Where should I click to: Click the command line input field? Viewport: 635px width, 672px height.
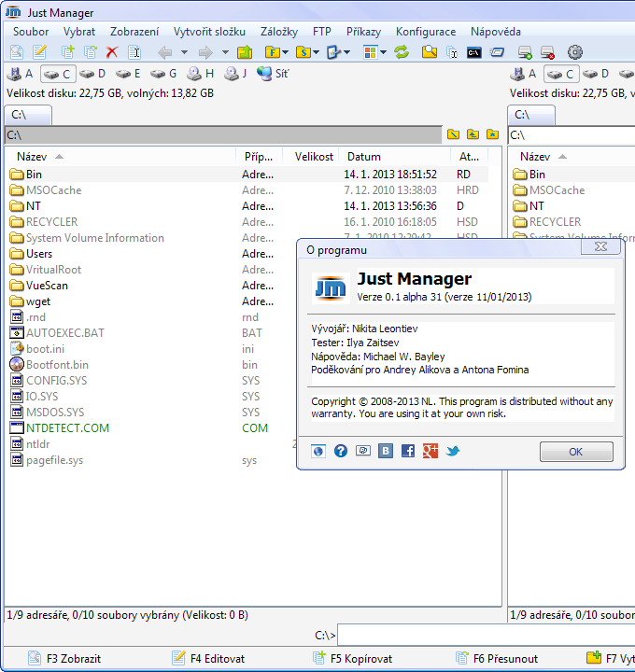[487, 635]
